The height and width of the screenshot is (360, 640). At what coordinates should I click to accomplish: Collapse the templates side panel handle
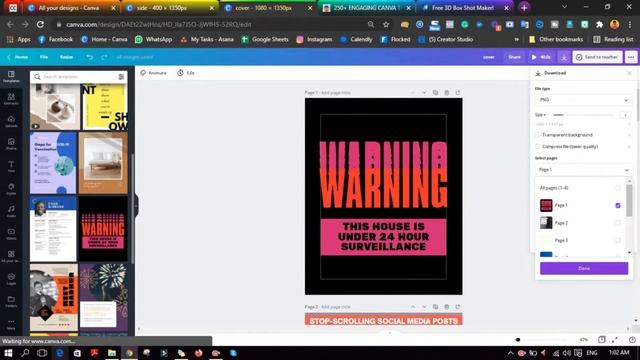[x=136, y=205]
